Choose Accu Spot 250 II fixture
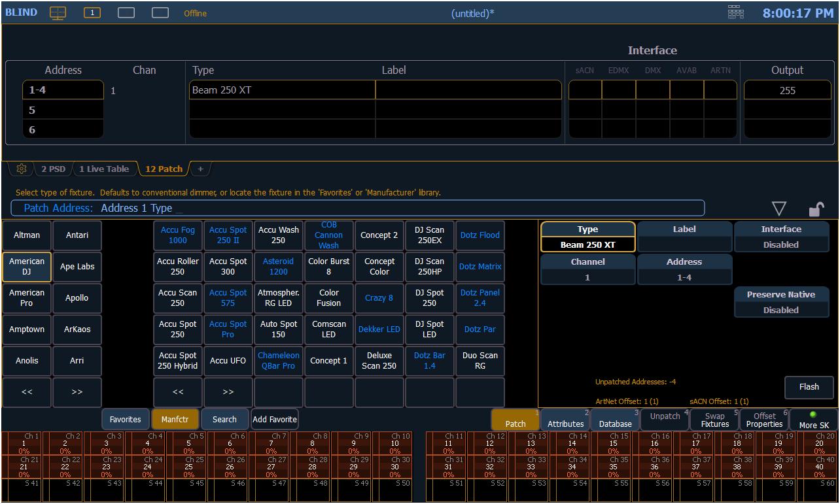Viewport: 840px width, 504px height. [x=228, y=235]
